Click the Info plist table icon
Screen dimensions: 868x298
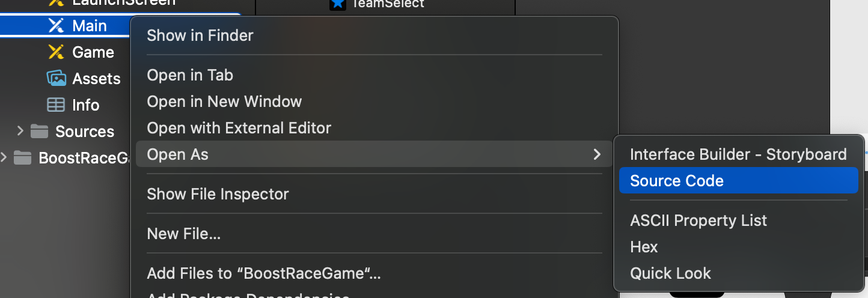[x=56, y=105]
